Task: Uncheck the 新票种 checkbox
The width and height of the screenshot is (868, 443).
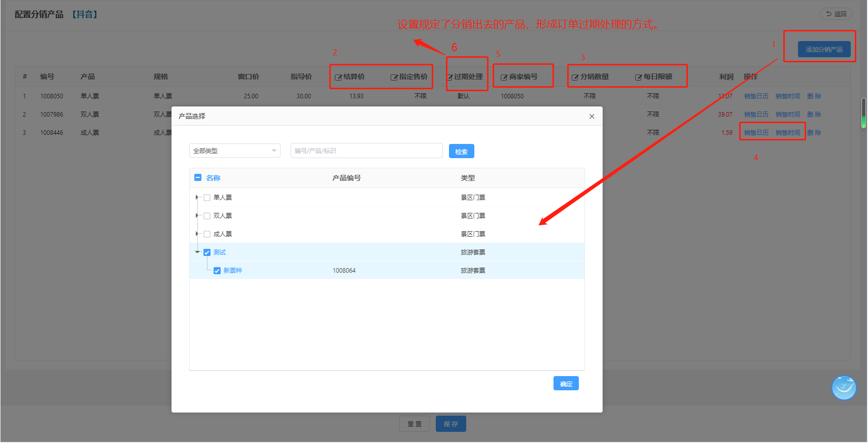Action: click(217, 271)
